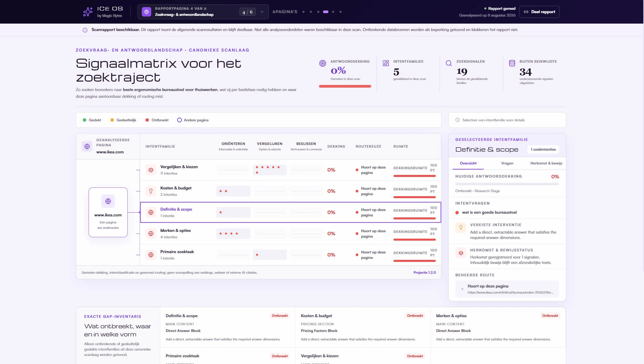Expand the Primaire zoektaak intent family row
644x364 pixels.
(290, 255)
